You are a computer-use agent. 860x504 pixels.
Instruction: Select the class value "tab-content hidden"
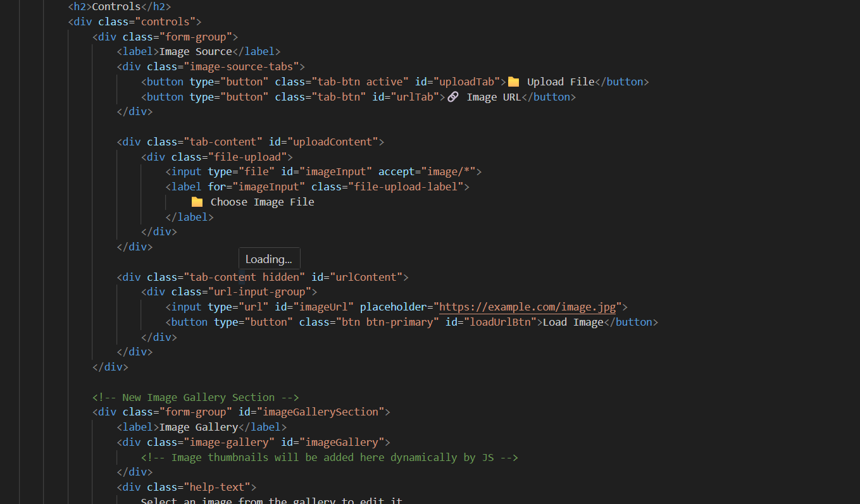click(x=244, y=277)
